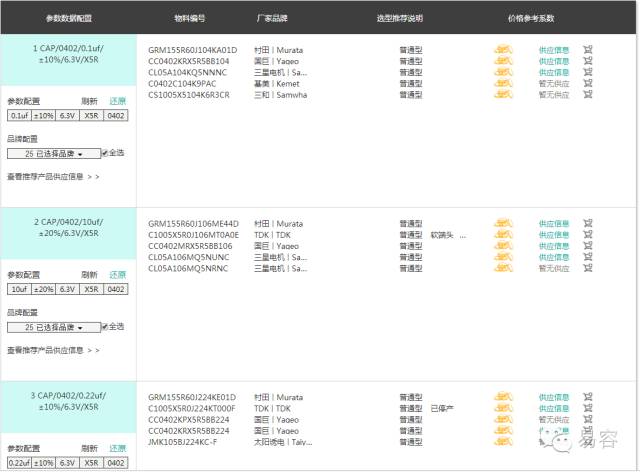The height and width of the screenshot is (472, 640).
Task: Click the 物料编号 column header
Action: 190,18
